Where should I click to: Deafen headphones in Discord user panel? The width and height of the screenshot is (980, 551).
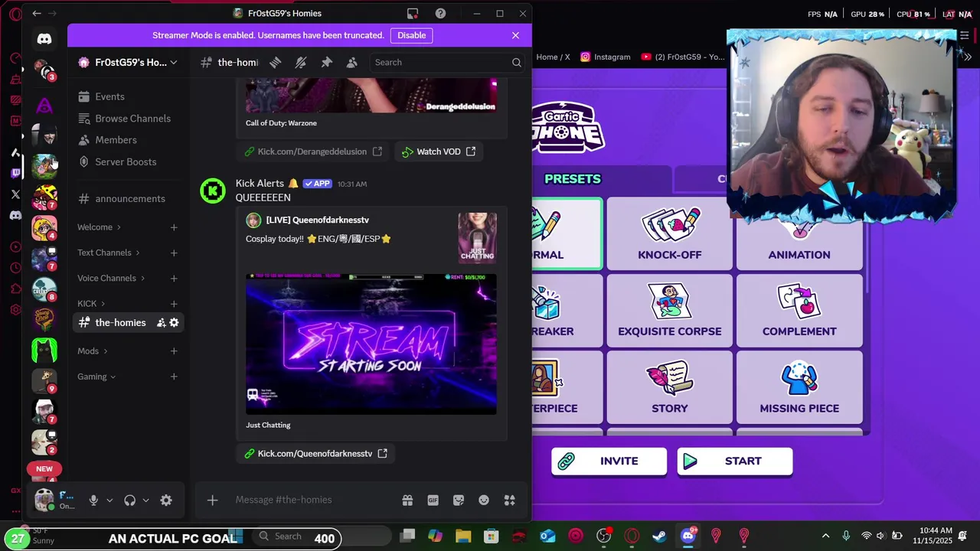click(129, 500)
